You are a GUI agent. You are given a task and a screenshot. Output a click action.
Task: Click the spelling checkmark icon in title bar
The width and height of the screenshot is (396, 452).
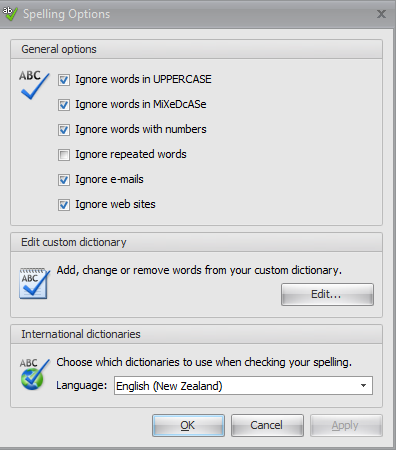(9, 14)
